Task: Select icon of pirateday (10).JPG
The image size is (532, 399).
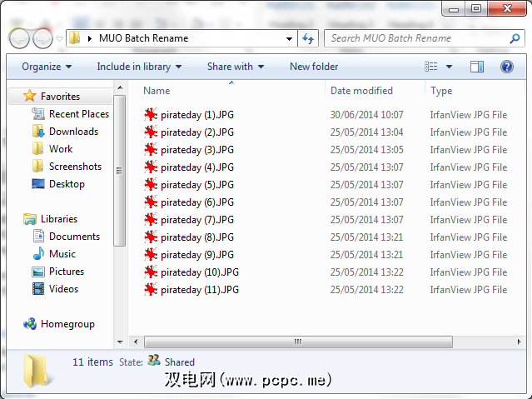Action: tap(151, 272)
